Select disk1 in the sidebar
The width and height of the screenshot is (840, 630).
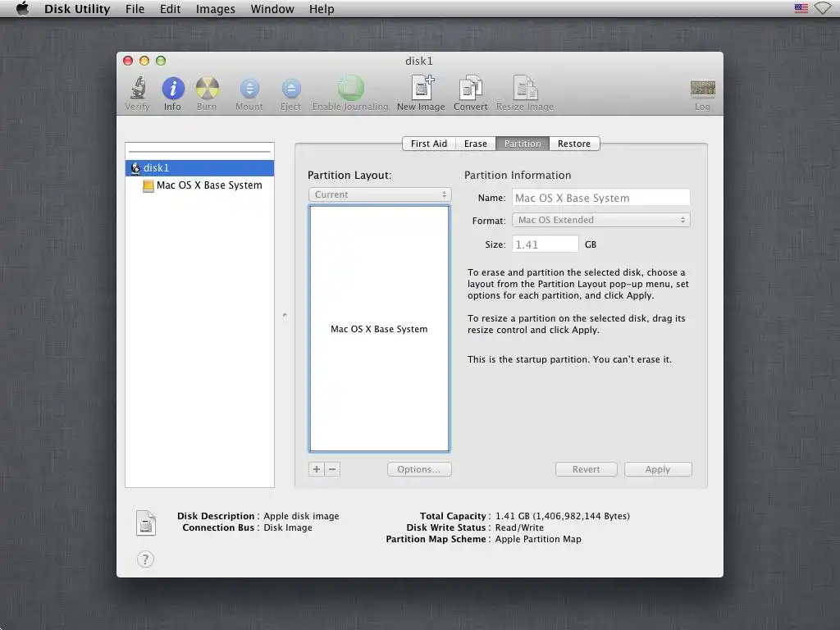pyautogui.click(x=200, y=167)
